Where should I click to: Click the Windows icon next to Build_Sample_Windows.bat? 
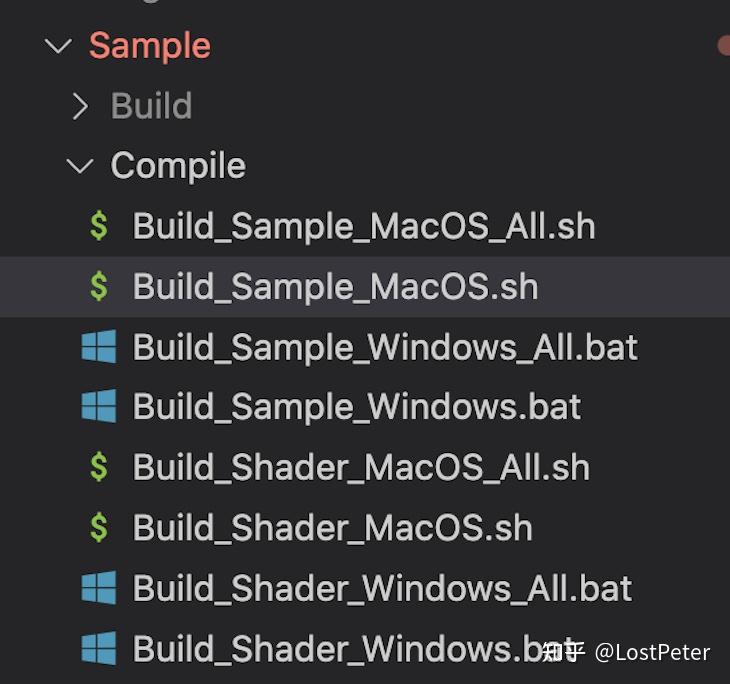click(99, 407)
